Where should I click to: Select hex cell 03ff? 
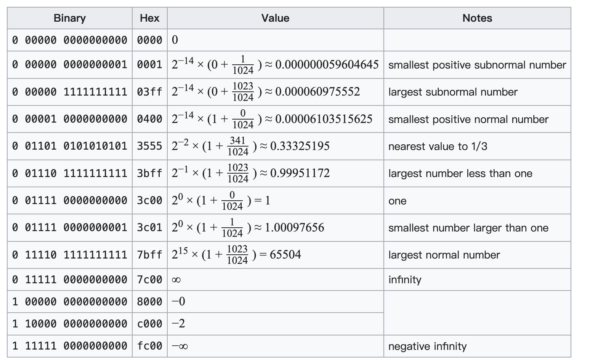tap(149, 92)
